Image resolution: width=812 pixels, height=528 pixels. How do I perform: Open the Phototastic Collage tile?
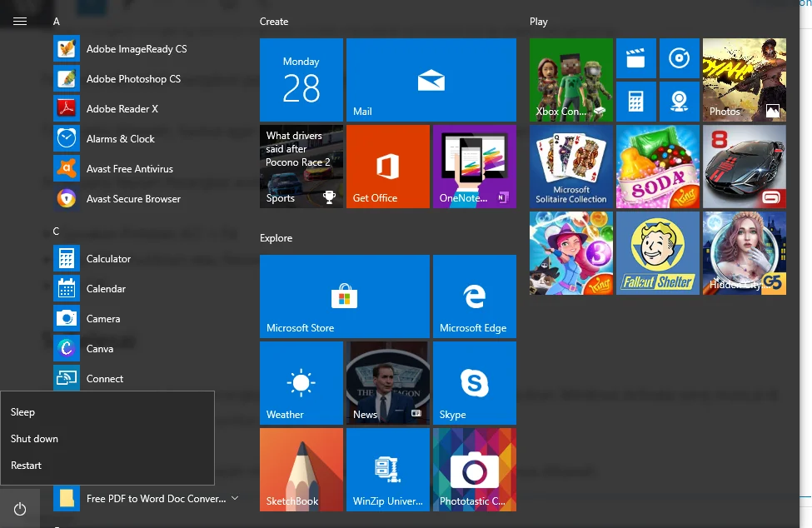(x=475, y=470)
